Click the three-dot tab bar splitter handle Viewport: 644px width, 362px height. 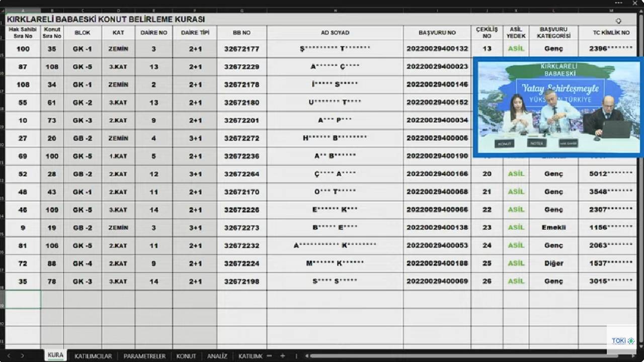[x=296, y=356]
